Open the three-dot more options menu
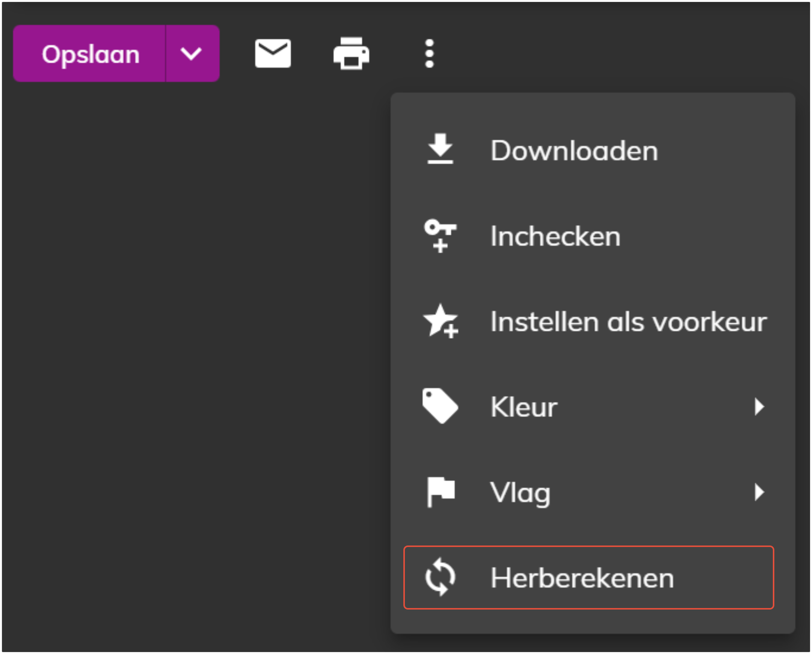Viewport: 812px width, 654px height. coord(429,53)
